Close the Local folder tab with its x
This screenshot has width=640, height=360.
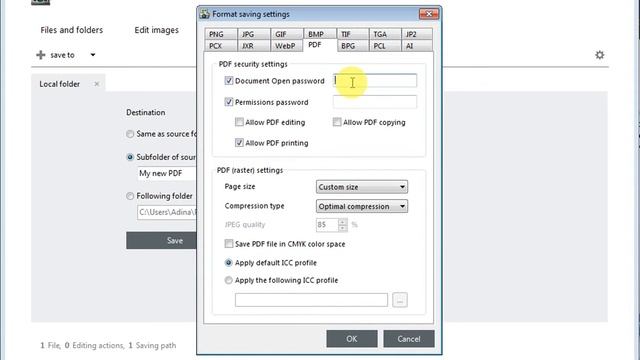click(97, 84)
